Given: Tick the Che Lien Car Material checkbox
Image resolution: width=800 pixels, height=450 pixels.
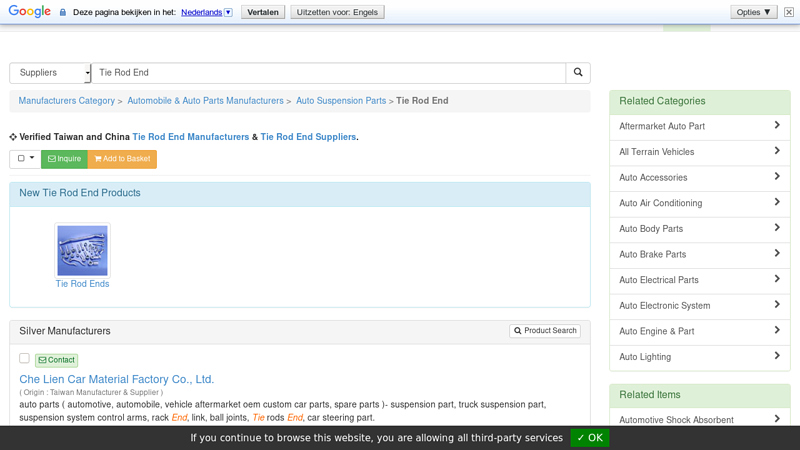Looking at the screenshot, I should tap(24, 358).
